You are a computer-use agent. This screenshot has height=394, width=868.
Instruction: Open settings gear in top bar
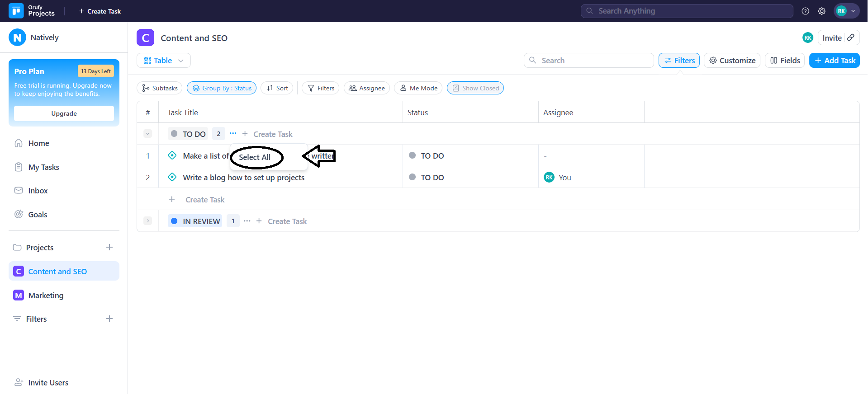[x=821, y=11]
